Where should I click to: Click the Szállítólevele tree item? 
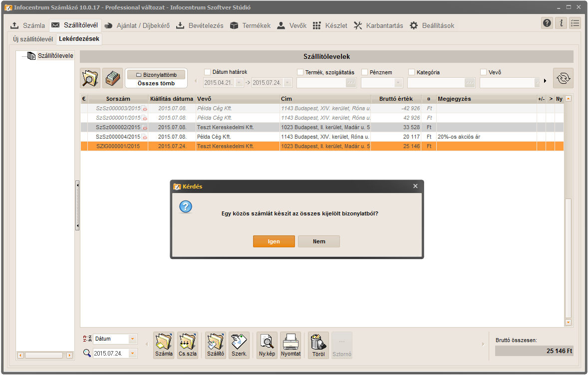pos(55,55)
